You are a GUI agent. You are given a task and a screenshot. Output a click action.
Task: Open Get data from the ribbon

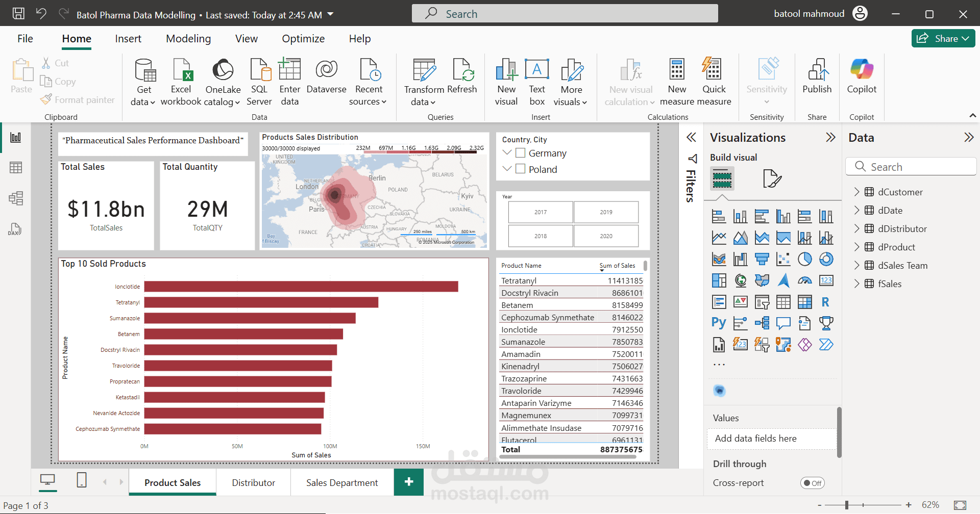click(143, 82)
